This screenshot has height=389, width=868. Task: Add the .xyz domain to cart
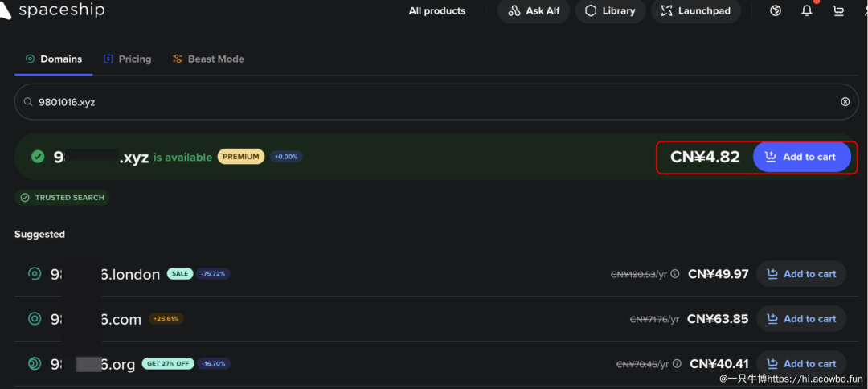coord(801,157)
